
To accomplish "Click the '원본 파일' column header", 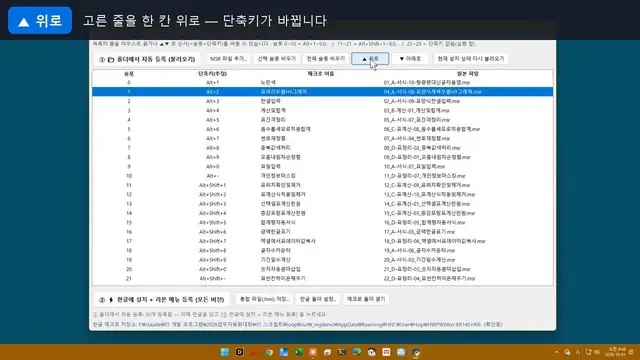I will pos(467,74).
